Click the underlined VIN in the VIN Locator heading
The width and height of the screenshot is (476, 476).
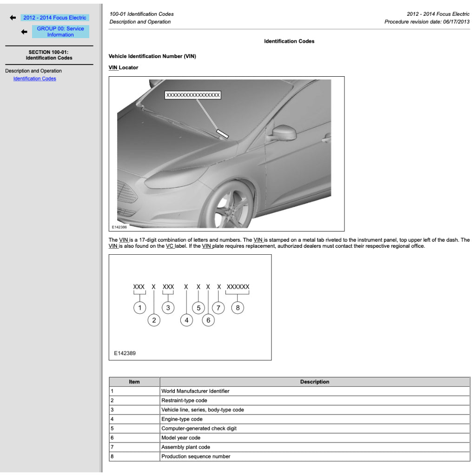pyautogui.click(x=113, y=67)
